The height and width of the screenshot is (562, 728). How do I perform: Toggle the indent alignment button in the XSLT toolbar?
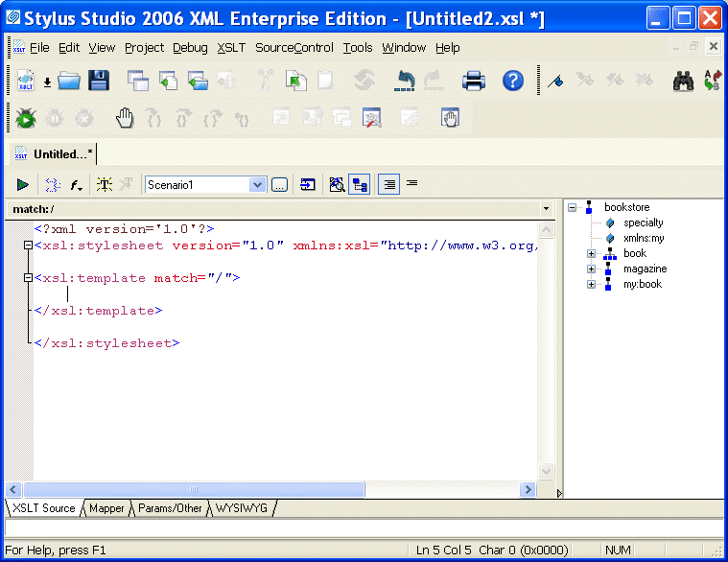pyautogui.click(x=388, y=185)
